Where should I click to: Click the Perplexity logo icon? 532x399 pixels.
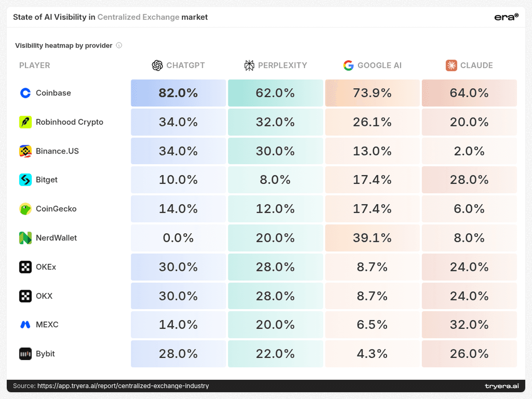point(249,65)
